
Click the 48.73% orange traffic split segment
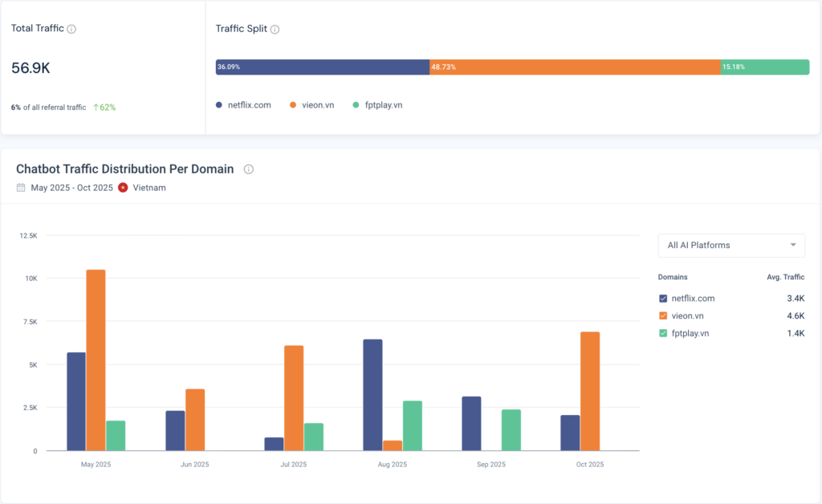[575, 67]
